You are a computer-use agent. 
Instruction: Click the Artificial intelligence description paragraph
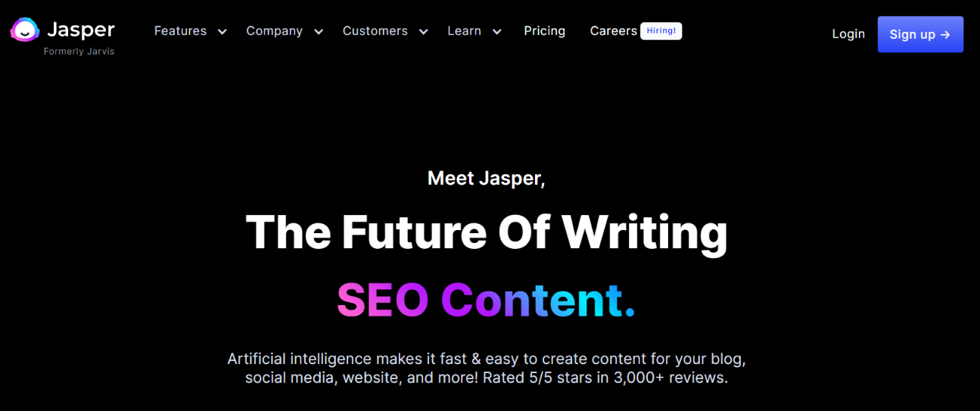click(x=486, y=368)
